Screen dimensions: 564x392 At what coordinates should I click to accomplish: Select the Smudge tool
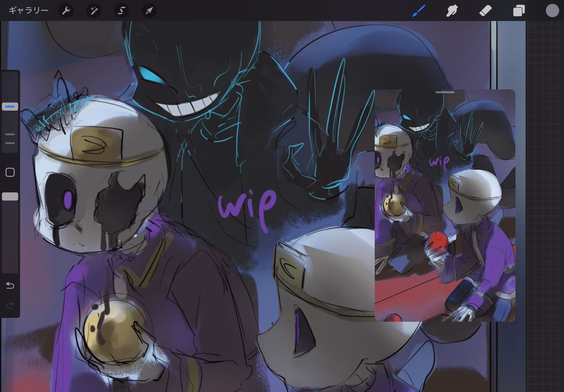click(x=452, y=11)
